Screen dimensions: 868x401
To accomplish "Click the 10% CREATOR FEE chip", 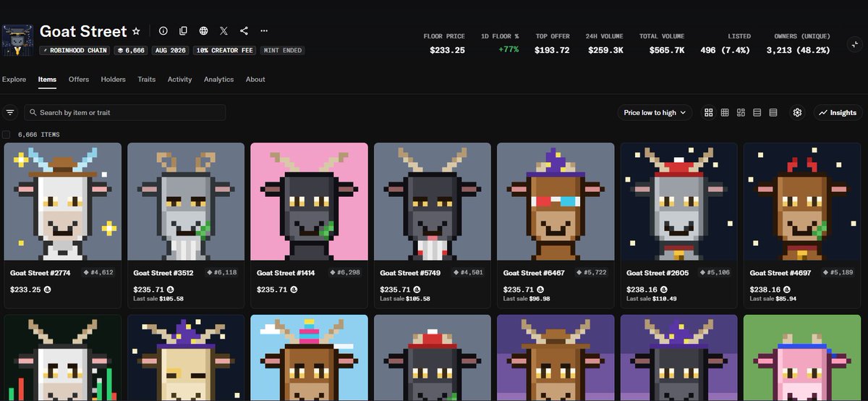I will (225, 51).
